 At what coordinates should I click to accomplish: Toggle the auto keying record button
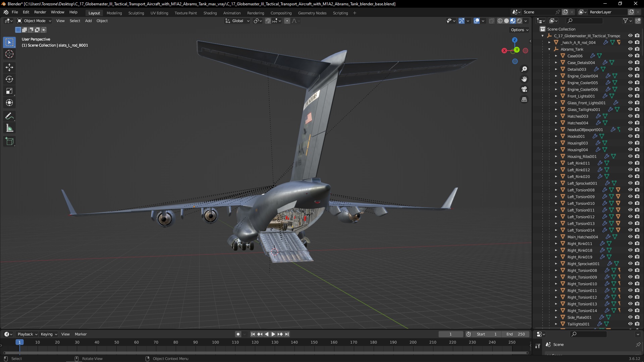[238, 334]
